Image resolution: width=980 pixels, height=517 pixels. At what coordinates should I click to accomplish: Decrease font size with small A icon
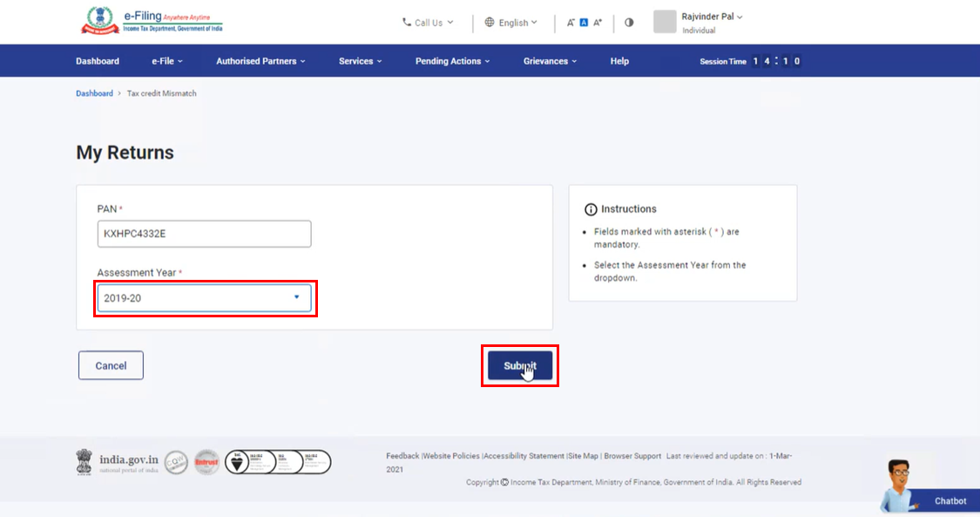click(x=571, y=23)
